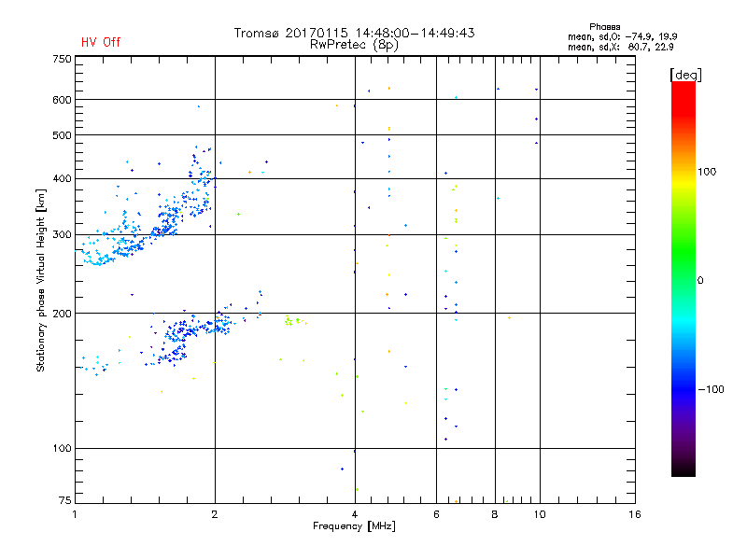Click the 'mean, sd,X: 80.7, 22.9' line
The width and height of the screenshot is (747, 560).
[x=620, y=47]
